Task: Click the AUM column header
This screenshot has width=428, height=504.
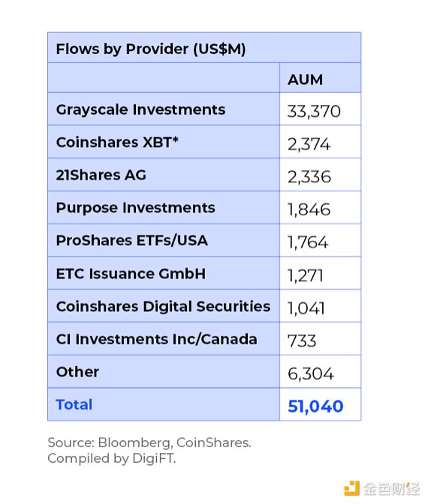Action: (305, 79)
